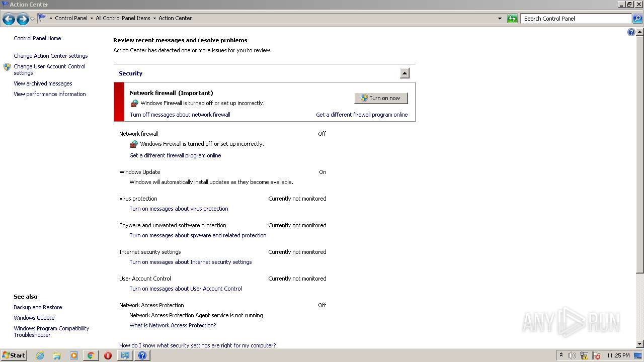Click the firewall icon under Network firewall Off
Screen dimensions: 644x362
pos(134,144)
